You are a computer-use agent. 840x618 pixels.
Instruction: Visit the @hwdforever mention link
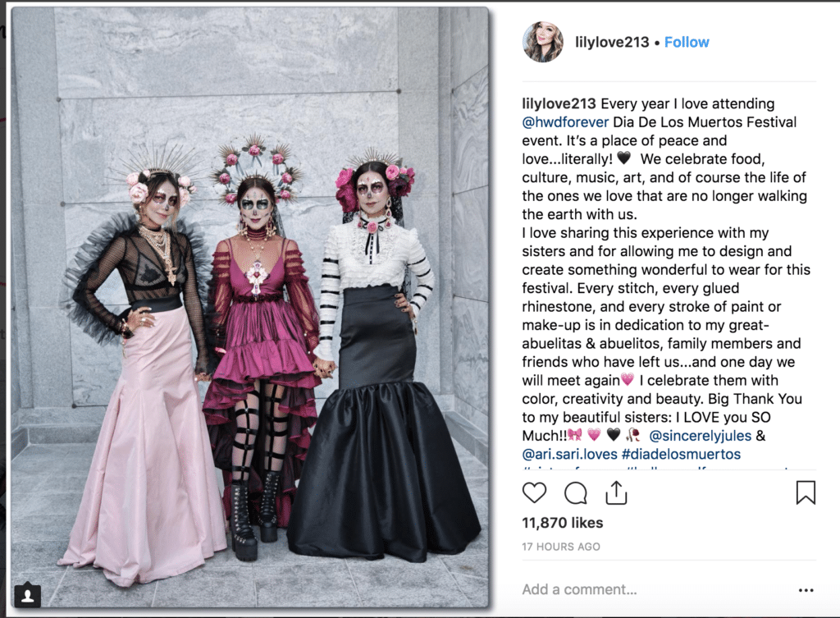point(565,122)
